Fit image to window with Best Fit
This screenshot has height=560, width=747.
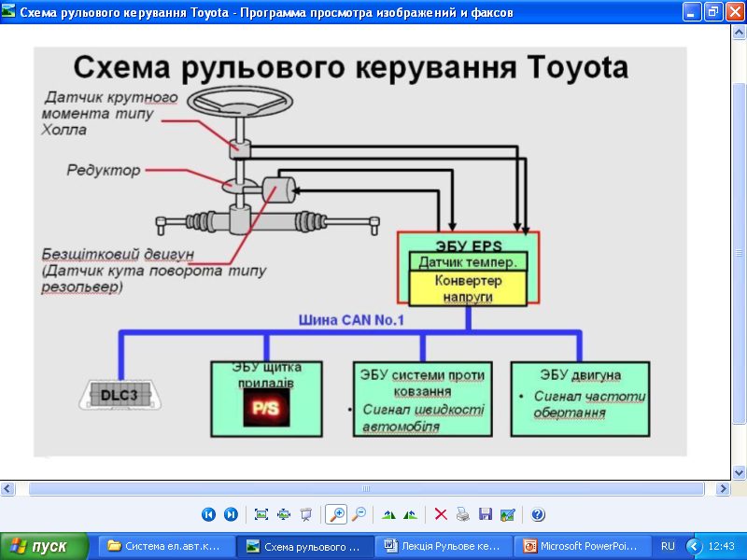(x=261, y=514)
